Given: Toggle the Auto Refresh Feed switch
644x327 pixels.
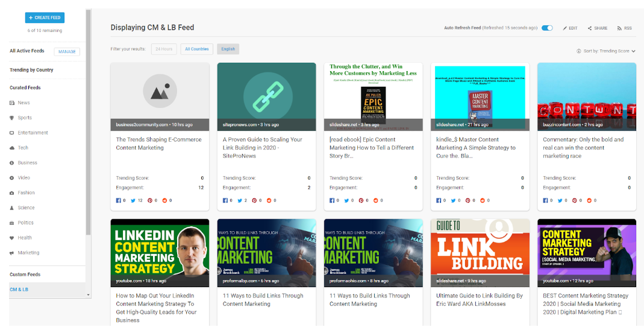Looking at the screenshot, I should [547, 28].
